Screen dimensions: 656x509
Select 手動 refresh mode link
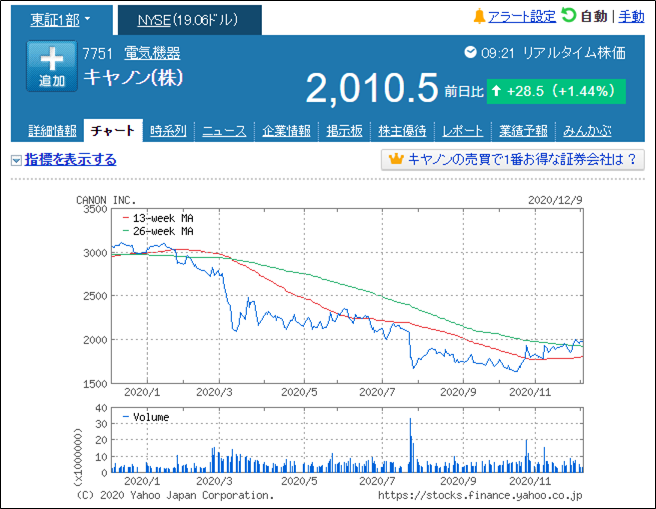[x=631, y=17]
